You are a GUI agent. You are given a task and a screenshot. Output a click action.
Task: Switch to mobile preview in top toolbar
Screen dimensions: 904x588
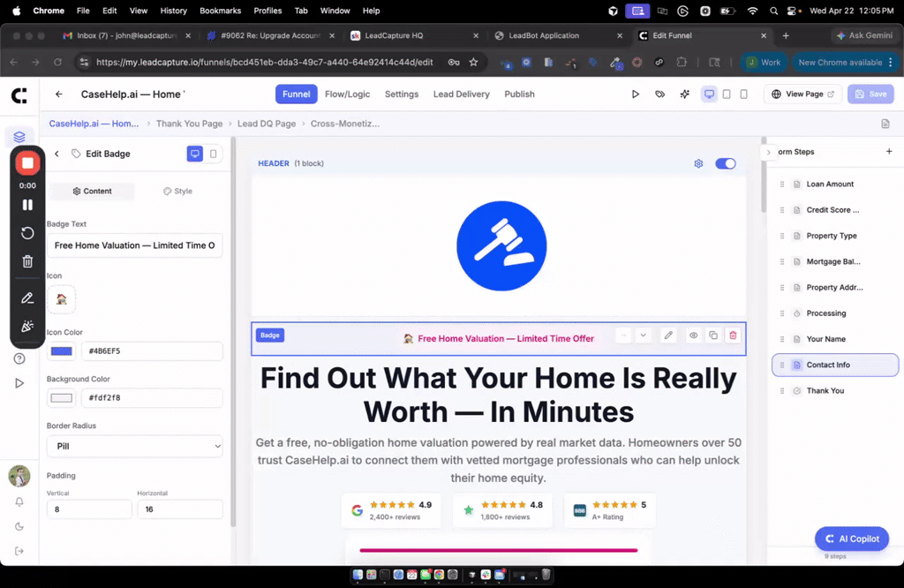[x=743, y=94]
